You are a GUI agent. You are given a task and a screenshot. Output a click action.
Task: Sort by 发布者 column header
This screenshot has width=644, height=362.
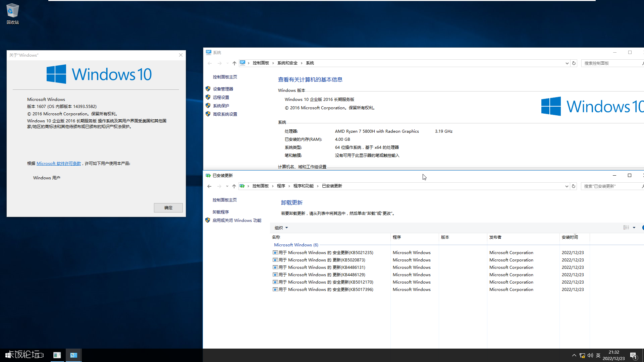[x=523, y=237]
